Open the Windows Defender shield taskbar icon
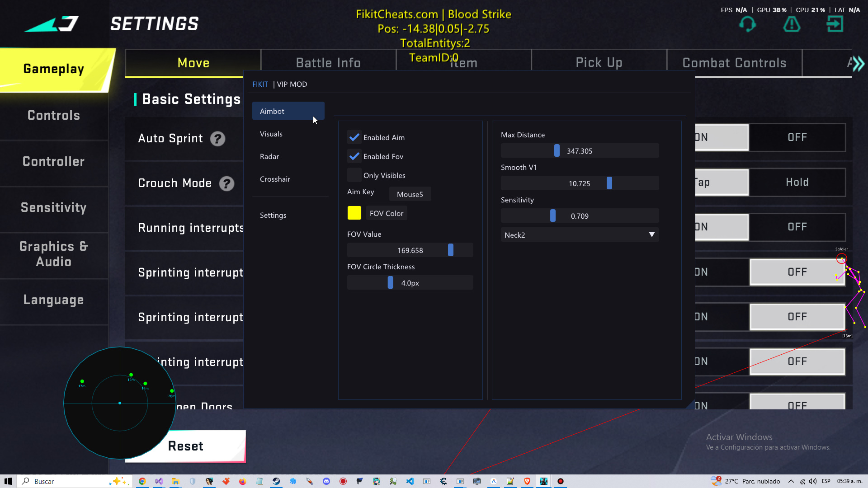The height and width of the screenshot is (488, 868). [192, 481]
